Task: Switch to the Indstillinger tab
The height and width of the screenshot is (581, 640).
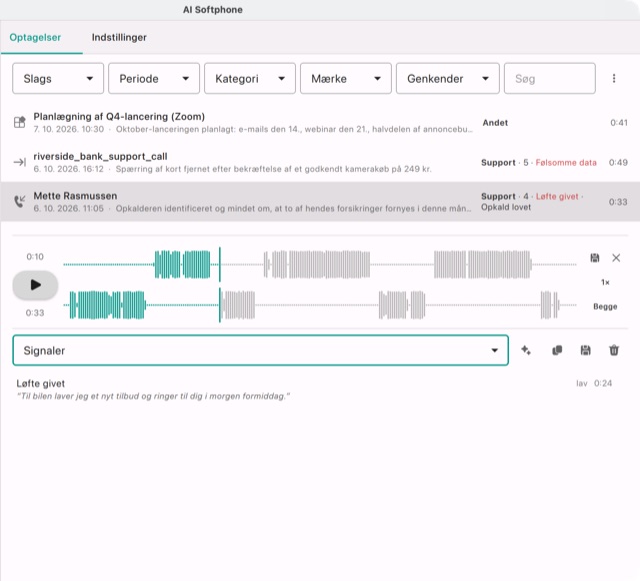Action: (x=119, y=37)
